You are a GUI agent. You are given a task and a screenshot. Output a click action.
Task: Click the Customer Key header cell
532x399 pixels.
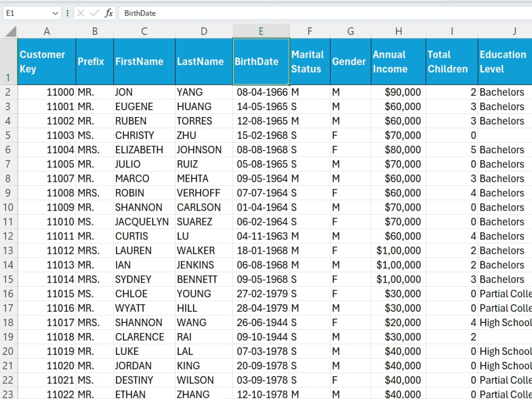(x=46, y=61)
